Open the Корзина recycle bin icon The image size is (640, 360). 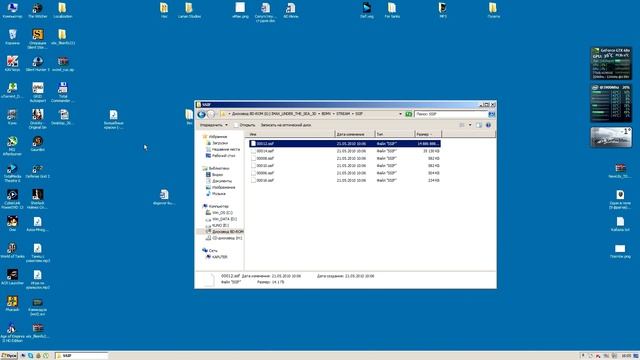click(x=12, y=37)
